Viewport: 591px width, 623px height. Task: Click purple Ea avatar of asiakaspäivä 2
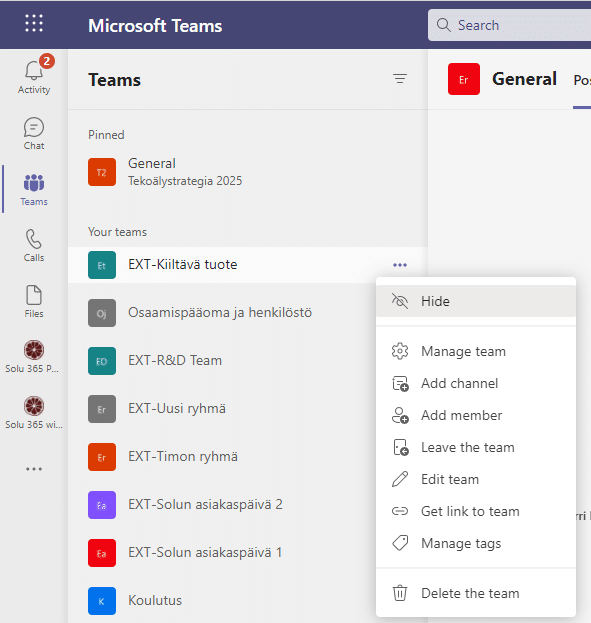tap(102, 505)
